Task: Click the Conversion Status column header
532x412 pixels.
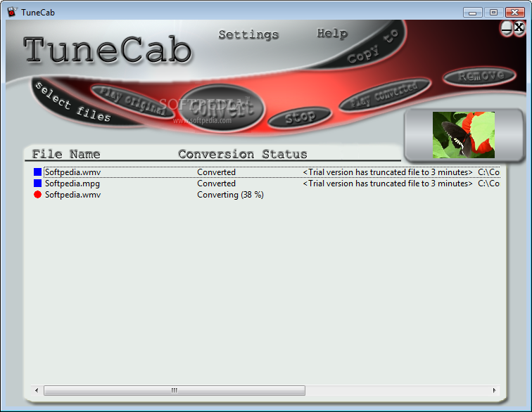Action: [243, 154]
